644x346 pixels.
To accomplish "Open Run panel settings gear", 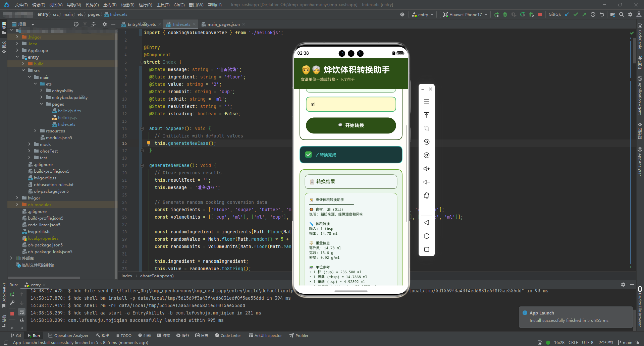I will pos(623,284).
